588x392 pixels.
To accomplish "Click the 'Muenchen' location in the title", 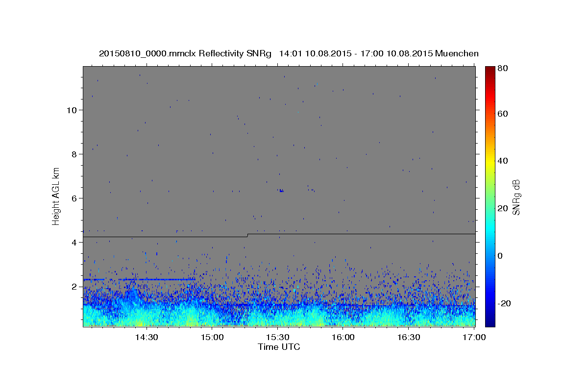I will pyautogui.click(x=457, y=53).
